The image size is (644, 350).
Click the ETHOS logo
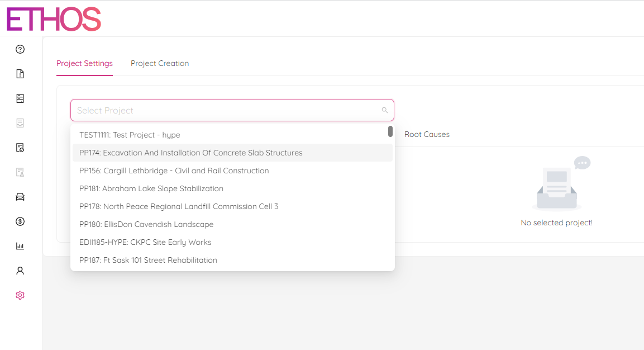53,19
